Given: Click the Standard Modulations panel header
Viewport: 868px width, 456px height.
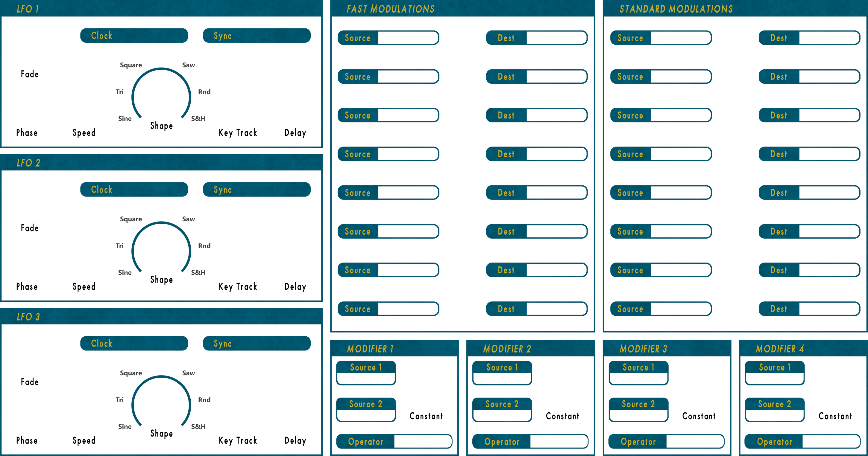Looking at the screenshot, I should click(735, 8).
